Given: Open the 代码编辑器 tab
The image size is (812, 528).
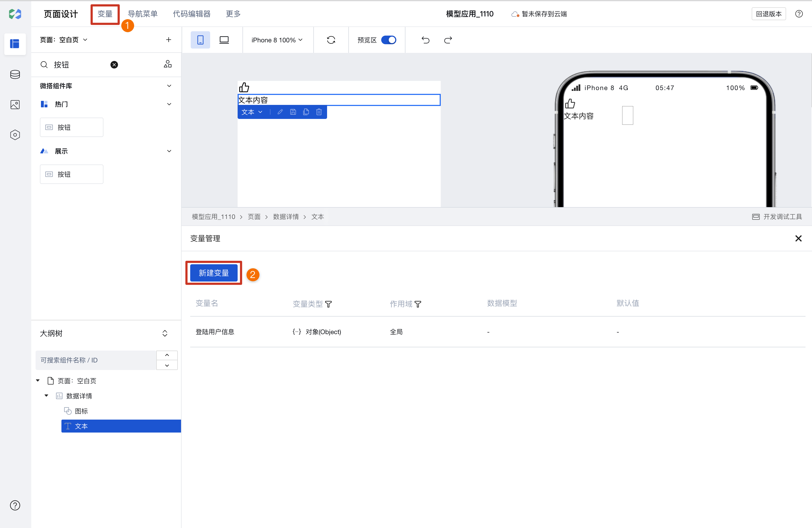Looking at the screenshot, I should pyautogui.click(x=192, y=14).
